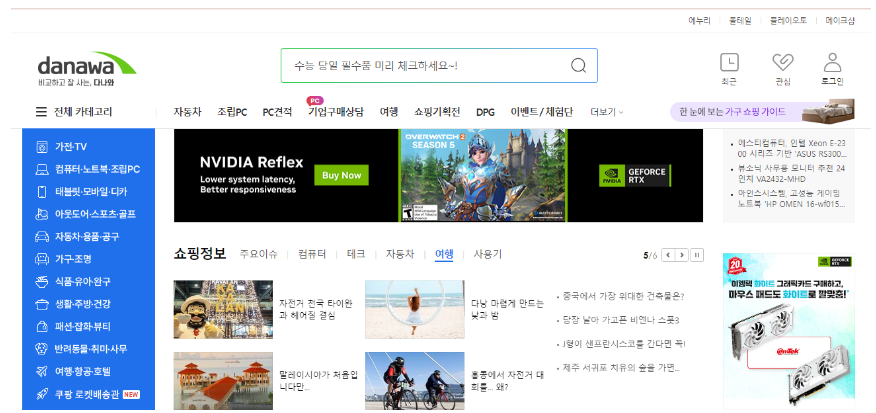Expand the 더보기 dropdown menu
The width and height of the screenshot is (876, 413).
607,112
